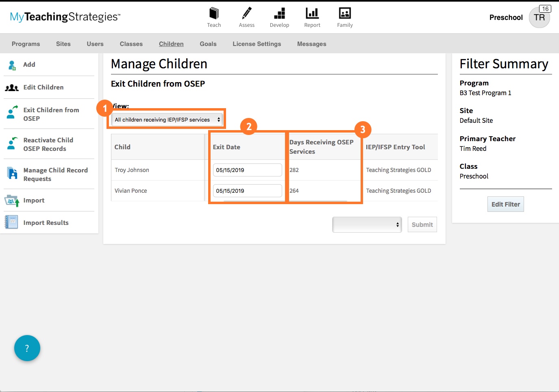The height and width of the screenshot is (392, 559).
Task: Open the License Settings tab
Action: (257, 44)
